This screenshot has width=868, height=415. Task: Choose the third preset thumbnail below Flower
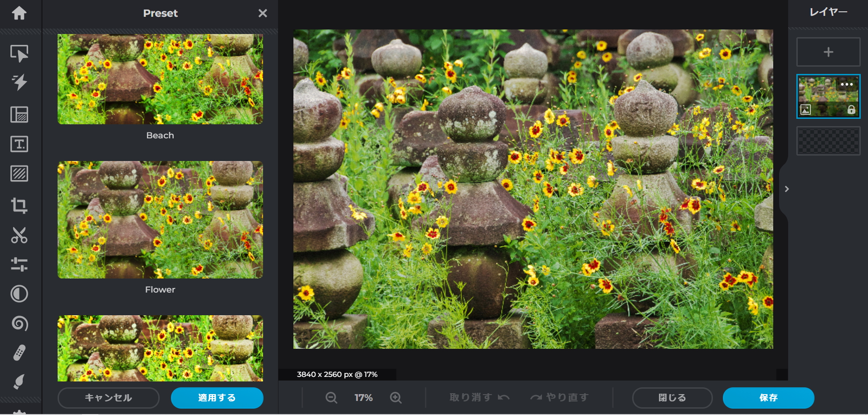pyautogui.click(x=160, y=348)
